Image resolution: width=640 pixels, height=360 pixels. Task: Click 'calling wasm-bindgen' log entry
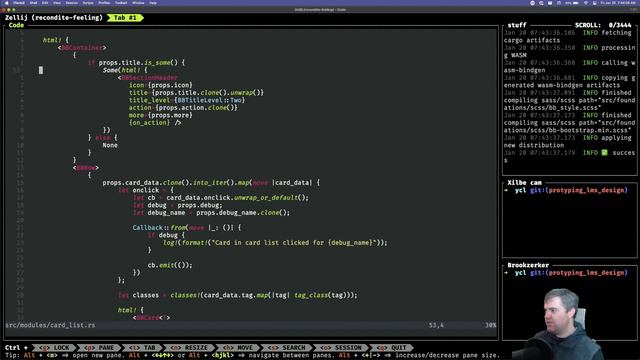point(569,67)
